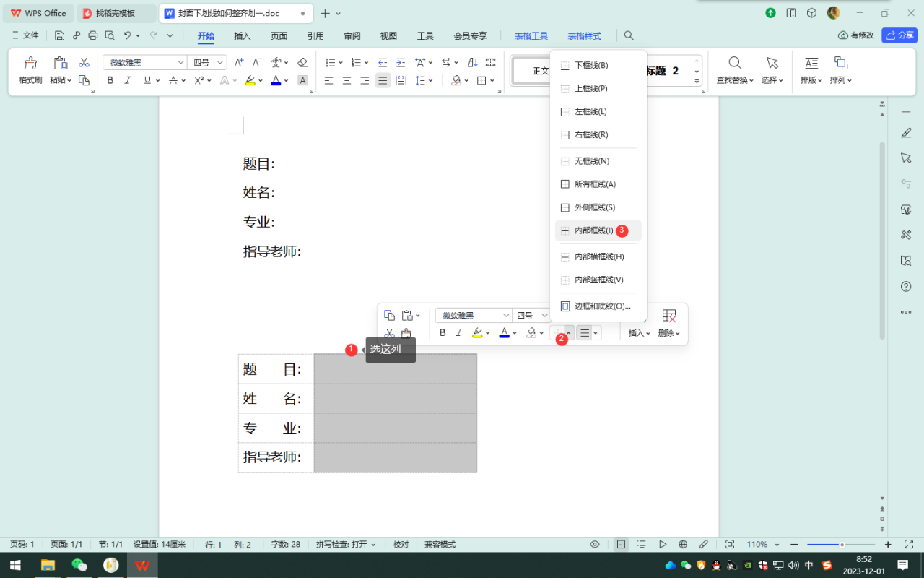Switch to the 插入 ribbon tab
This screenshot has height=578, width=924.
[243, 36]
